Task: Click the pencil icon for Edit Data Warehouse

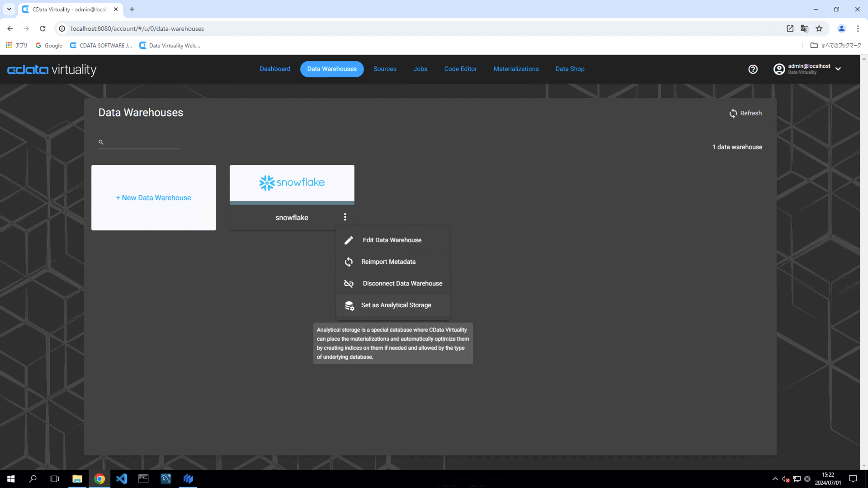Action: (x=349, y=240)
